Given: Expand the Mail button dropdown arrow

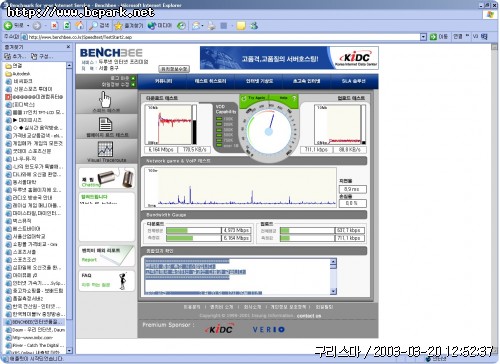Looking at the screenshot, I should point(202,26).
